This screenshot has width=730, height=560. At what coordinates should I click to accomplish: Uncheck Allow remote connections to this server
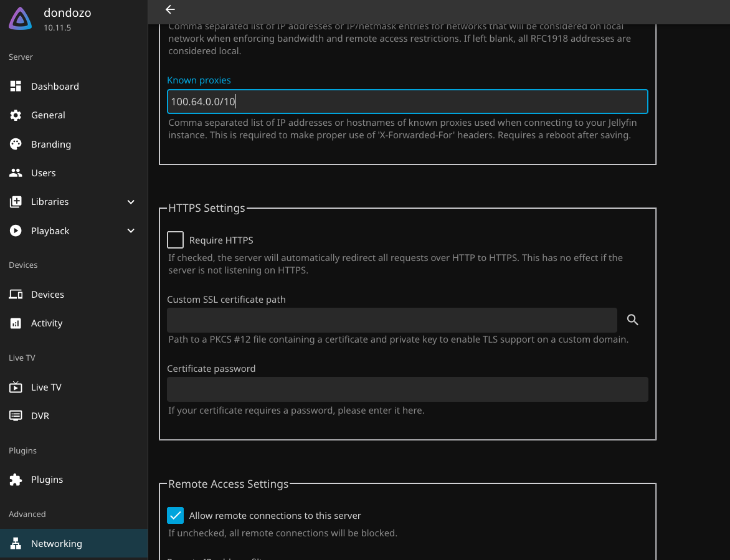176,516
